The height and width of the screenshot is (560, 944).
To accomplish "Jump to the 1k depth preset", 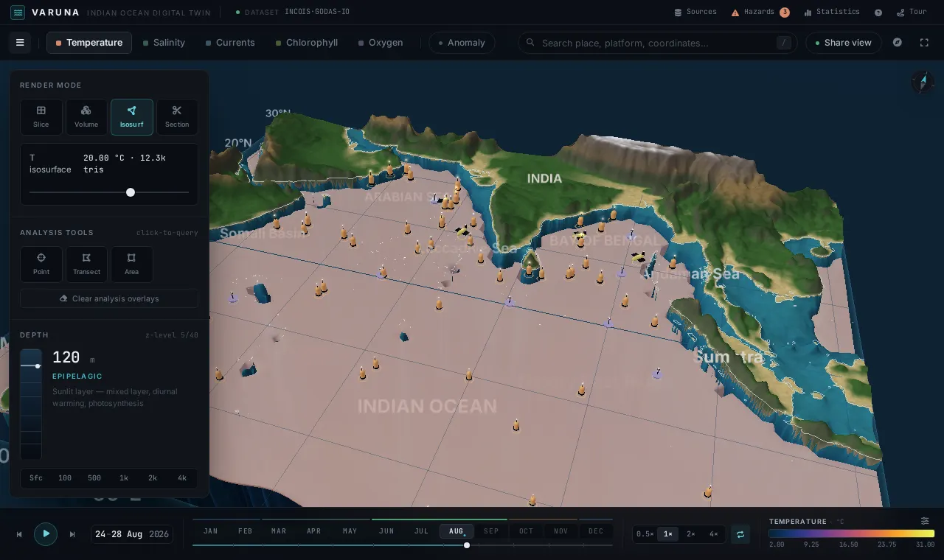I will 124,478.
